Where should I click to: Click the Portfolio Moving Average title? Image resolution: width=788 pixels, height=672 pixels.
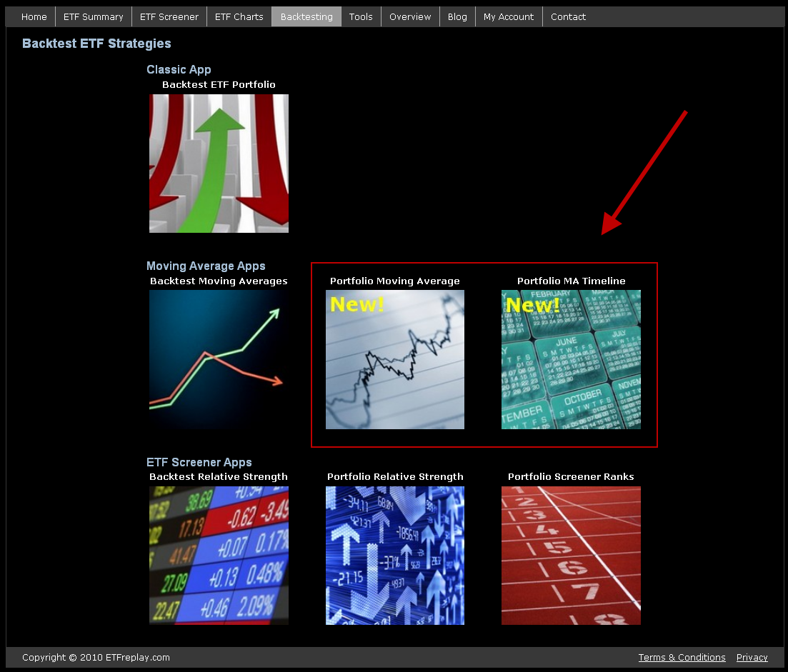click(x=395, y=281)
